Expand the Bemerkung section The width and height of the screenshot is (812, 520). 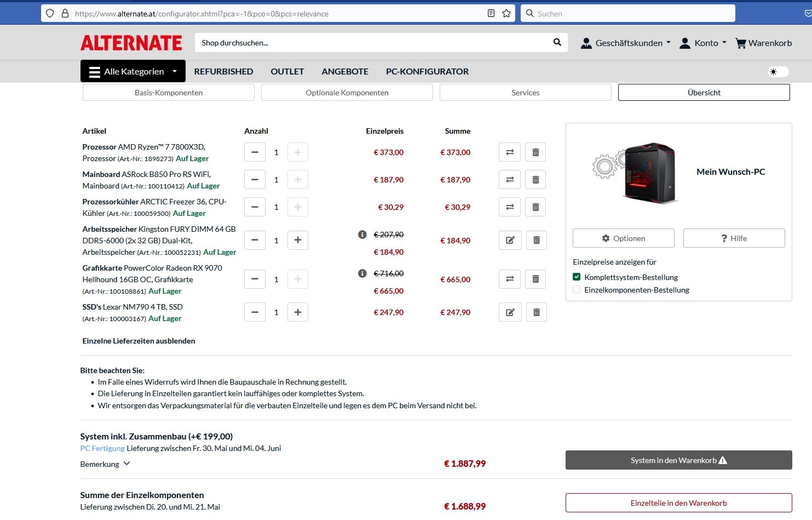pos(105,464)
